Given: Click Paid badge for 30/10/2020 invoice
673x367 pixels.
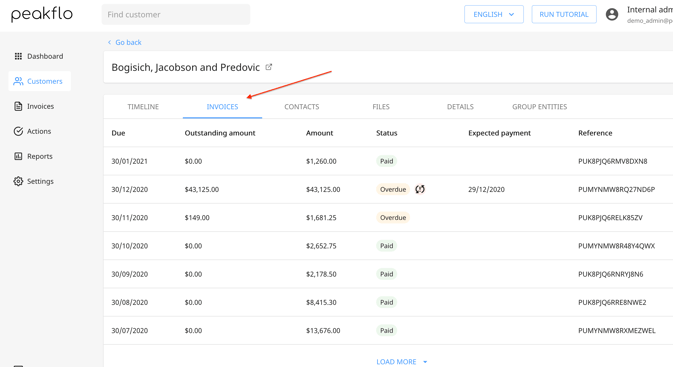Looking at the screenshot, I should [x=386, y=246].
